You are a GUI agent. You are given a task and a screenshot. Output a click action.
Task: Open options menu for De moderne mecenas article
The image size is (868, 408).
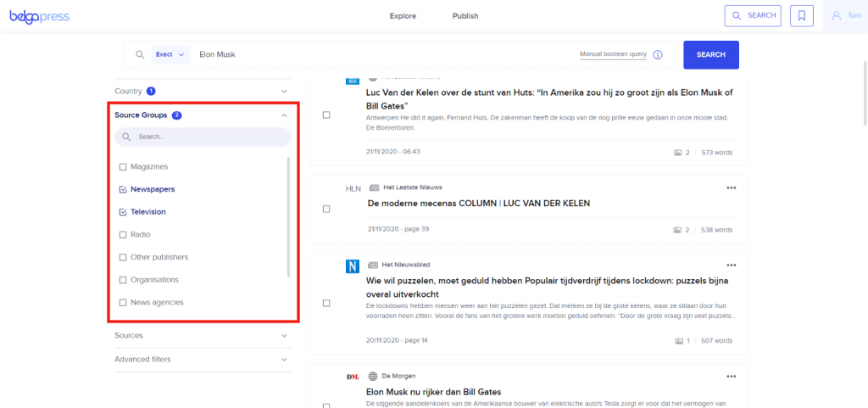pyautogui.click(x=732, y=187)
